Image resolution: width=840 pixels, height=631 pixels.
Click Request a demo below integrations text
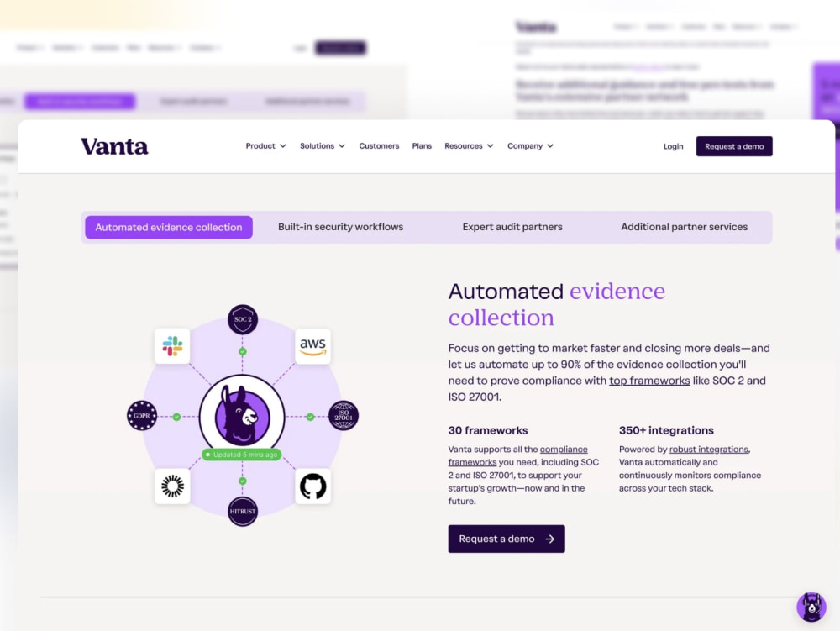(x=507, y=539)
